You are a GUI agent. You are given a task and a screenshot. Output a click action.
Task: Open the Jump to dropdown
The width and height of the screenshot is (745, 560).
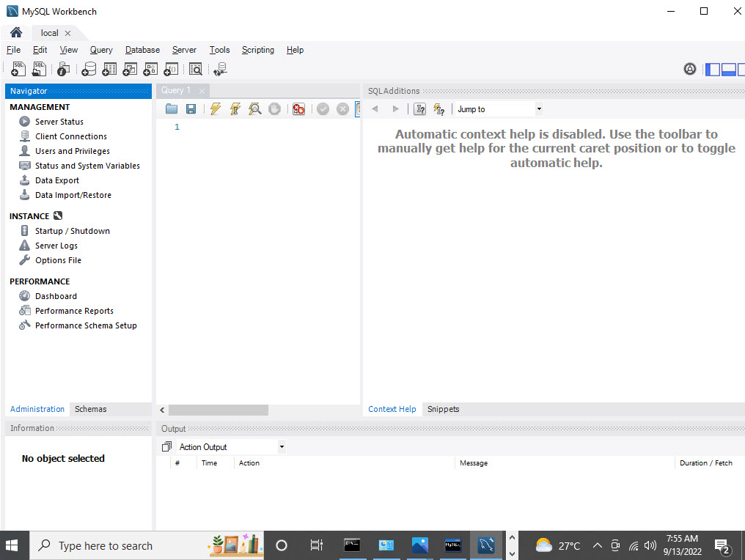point(539,108)
